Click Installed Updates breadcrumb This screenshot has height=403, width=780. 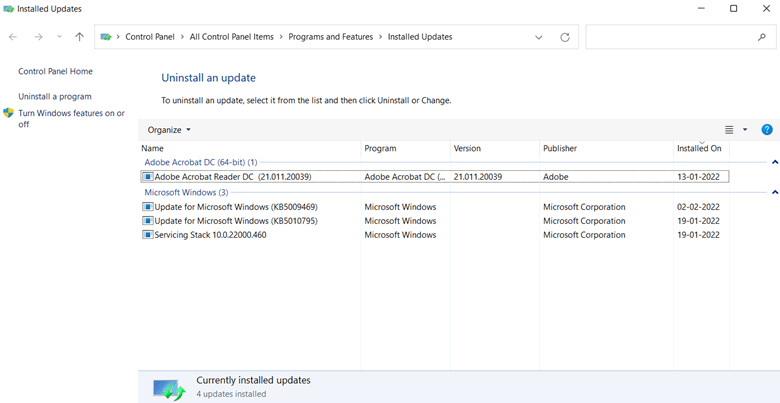tap(420, 37)
